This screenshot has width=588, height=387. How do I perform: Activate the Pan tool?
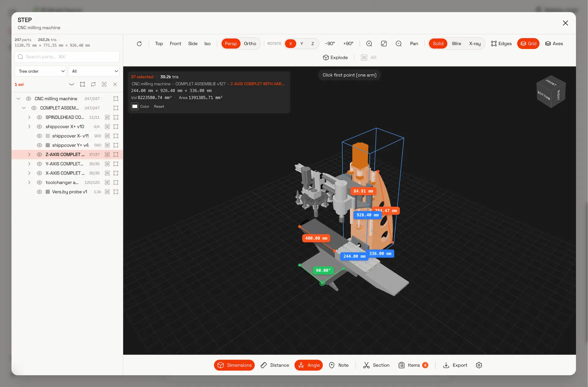[414, 43]
